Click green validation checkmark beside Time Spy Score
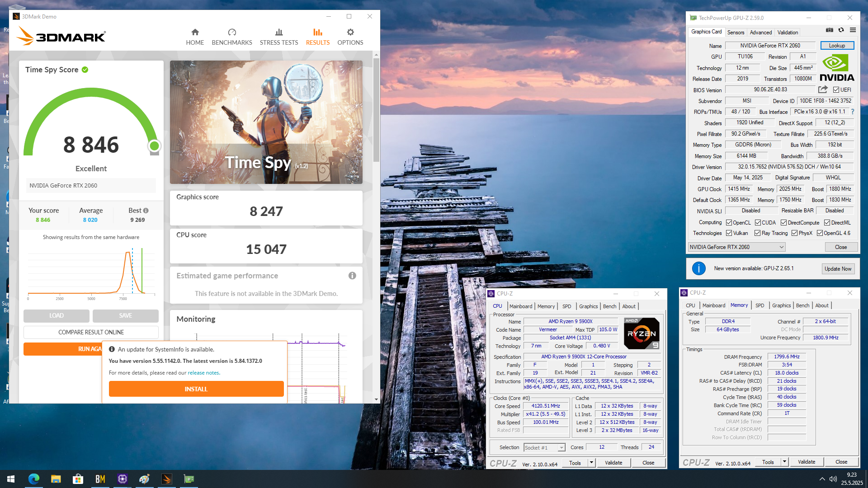868x488 pixels. [x=85, y=70]
